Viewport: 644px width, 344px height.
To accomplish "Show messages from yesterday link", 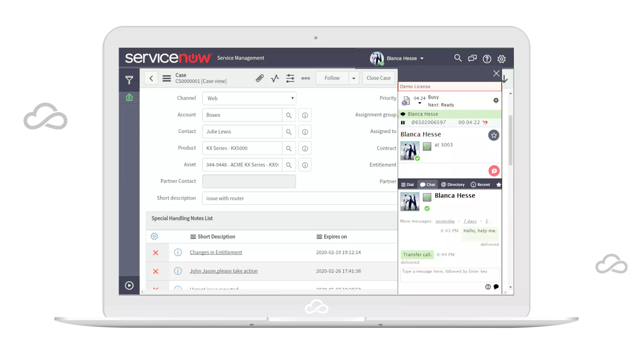I will (445, 221).
